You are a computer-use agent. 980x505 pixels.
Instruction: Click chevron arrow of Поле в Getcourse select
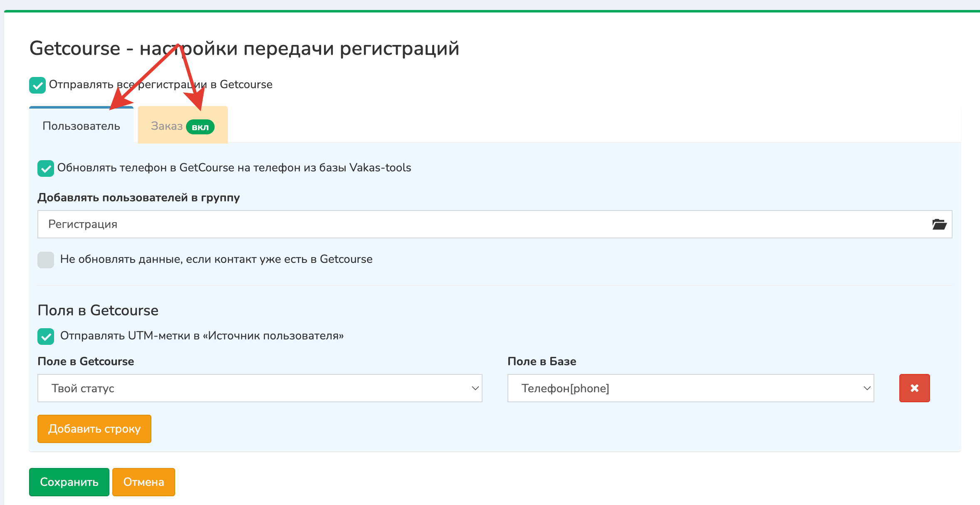[x=475, y=388]
